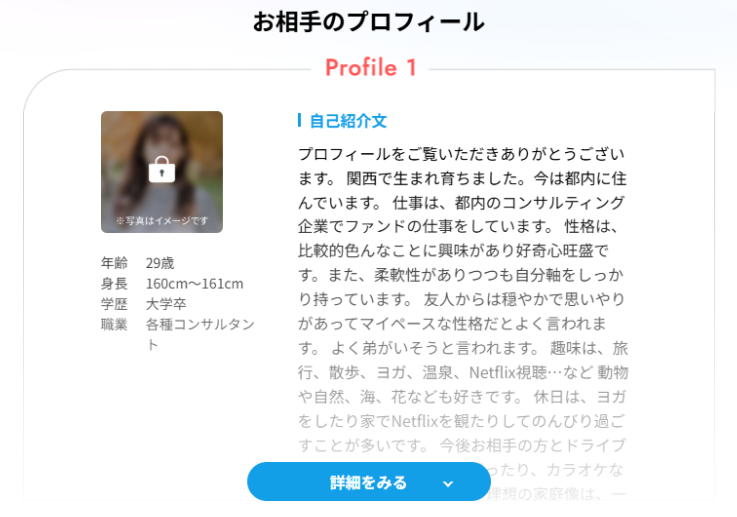This screenshot has width=737, height=517.
Task: Click the blurred profile photo thumbnail
Action: 162,172
